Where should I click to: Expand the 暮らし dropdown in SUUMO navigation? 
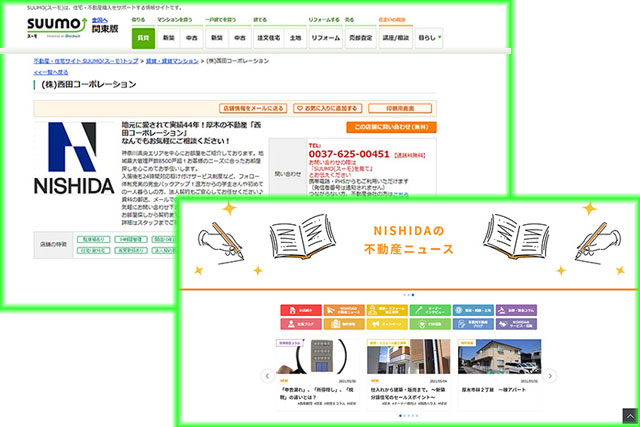(429, 38)
